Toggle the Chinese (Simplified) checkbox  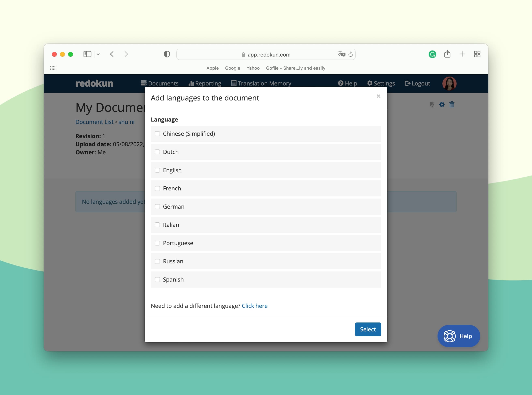157,133
